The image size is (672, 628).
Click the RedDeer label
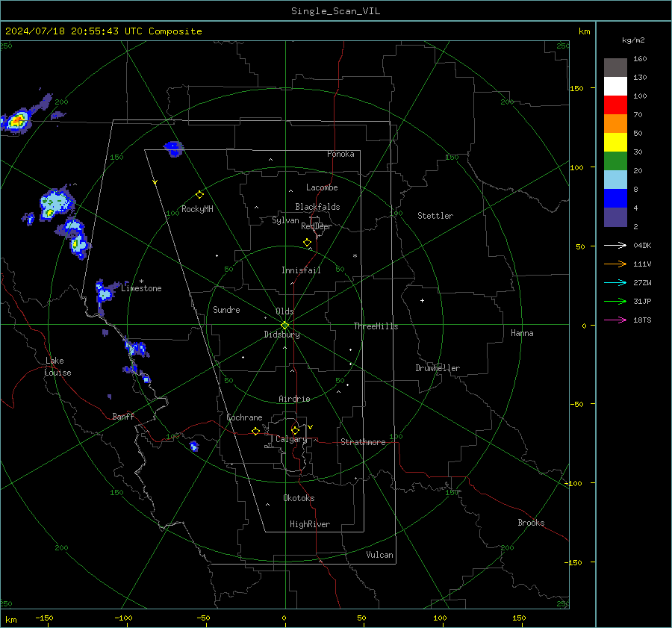pos(317,226)
